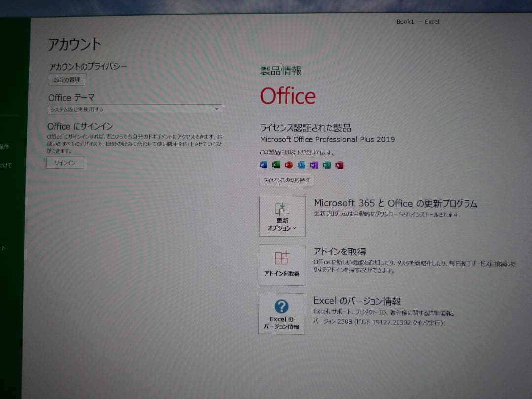Screen dimensions: 532x399
Task: Open the Office テーマ dropdown
Action: [x=134, y=109]
